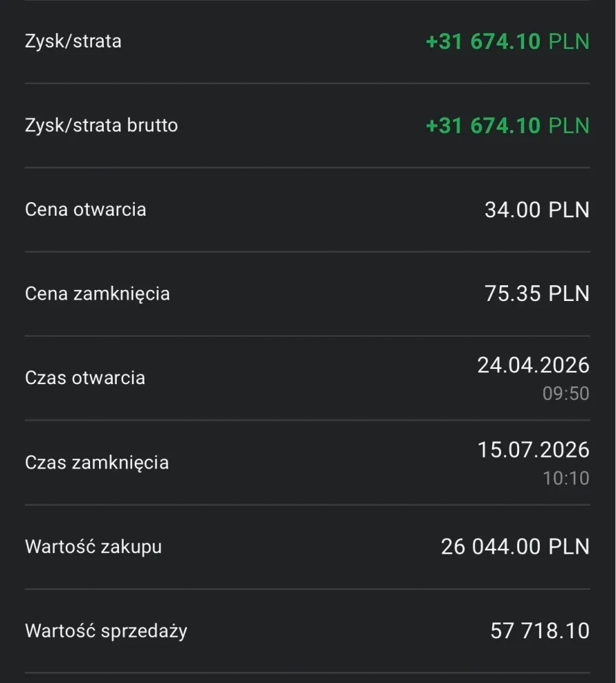Tap the 34.00 PLN opening price

point(537,210)
